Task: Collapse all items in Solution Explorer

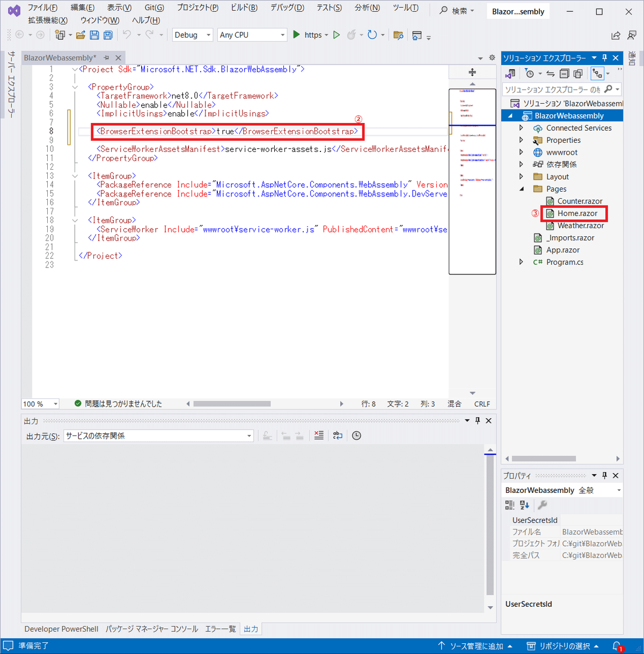Action: [564, 74]
